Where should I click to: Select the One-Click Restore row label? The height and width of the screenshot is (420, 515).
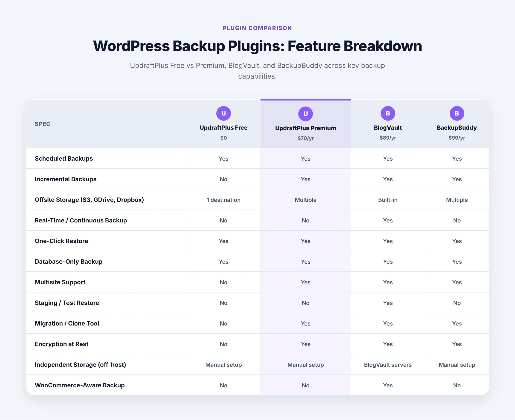(x=61, y=241)
